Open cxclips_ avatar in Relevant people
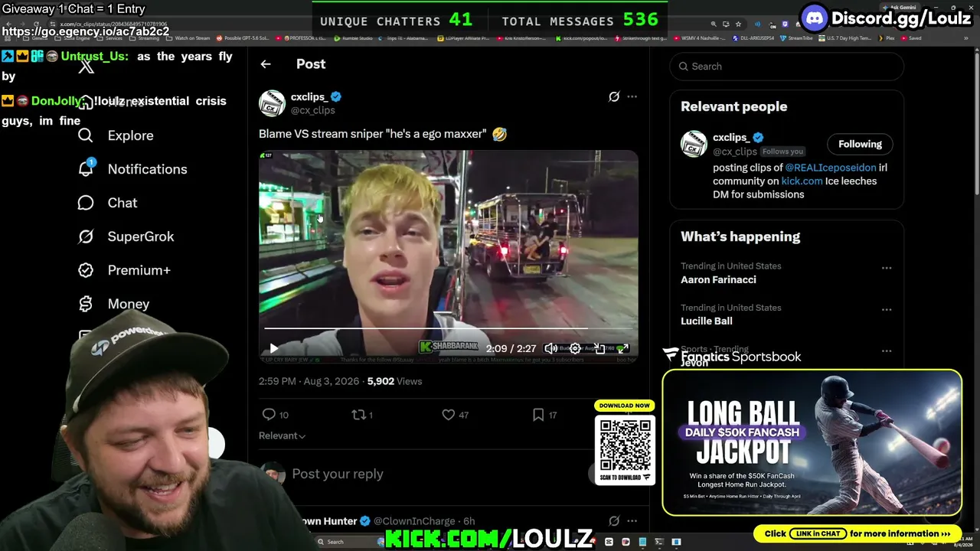The height and width of the screenshot is (551, 980). [x=694, y=144]
